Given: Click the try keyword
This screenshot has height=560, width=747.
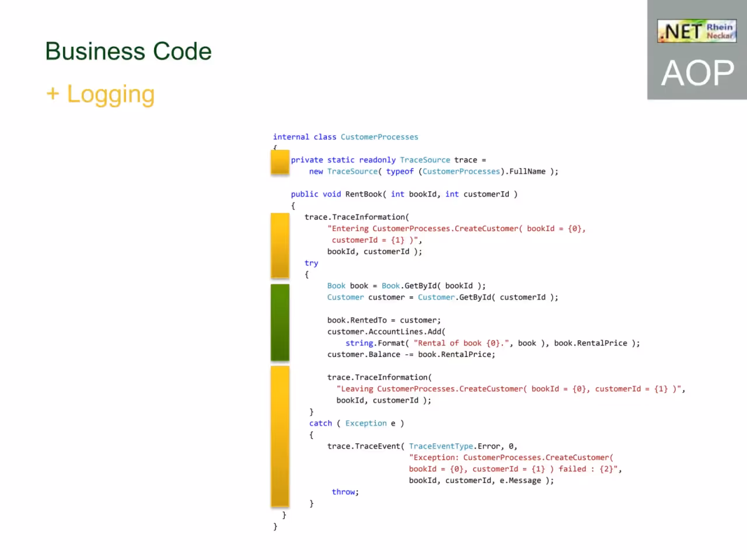Looking at the screenshot, I should tap(311, 263).
